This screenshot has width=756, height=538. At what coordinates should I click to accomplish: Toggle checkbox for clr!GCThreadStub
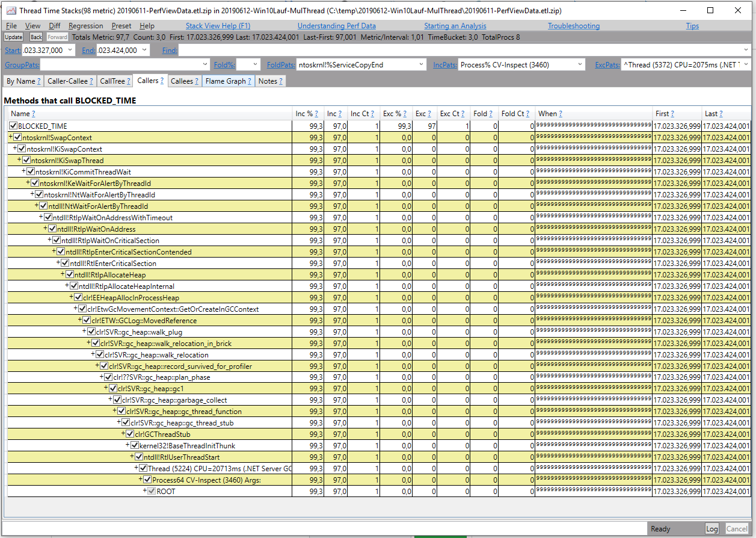tap(130, 434)
